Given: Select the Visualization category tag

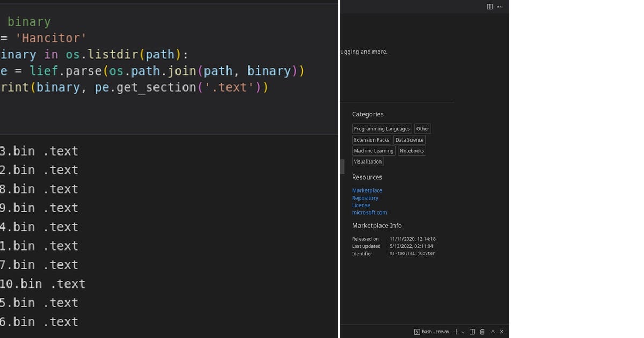Looking at the screenshot, I should click(x=368, y=161).
